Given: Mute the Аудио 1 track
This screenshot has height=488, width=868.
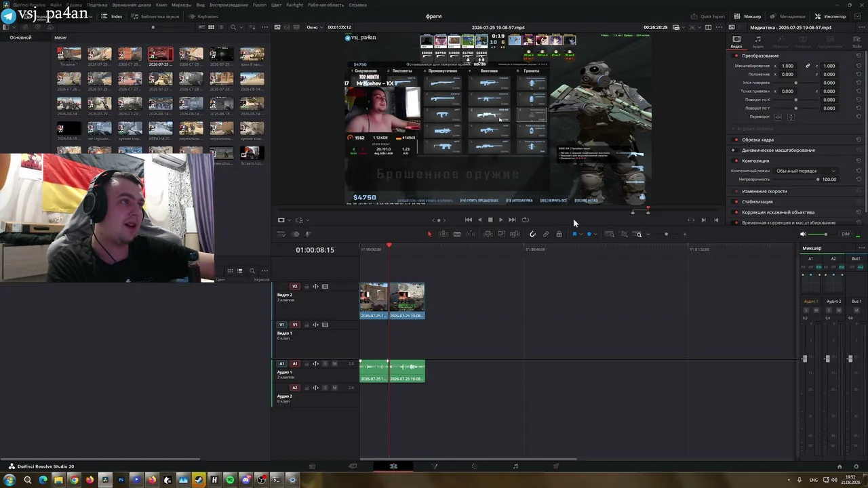Looking at the screenshot, I should pos(334,364).
